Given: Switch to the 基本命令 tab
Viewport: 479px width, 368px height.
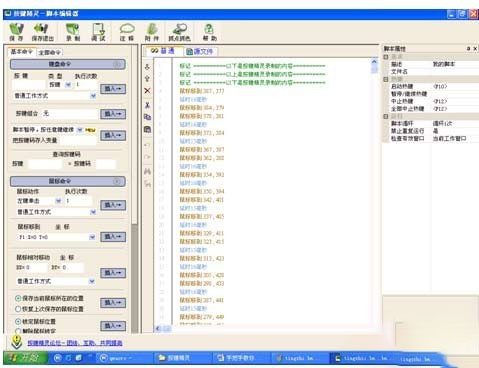Looking at the screenshot, I should (22, 52).
